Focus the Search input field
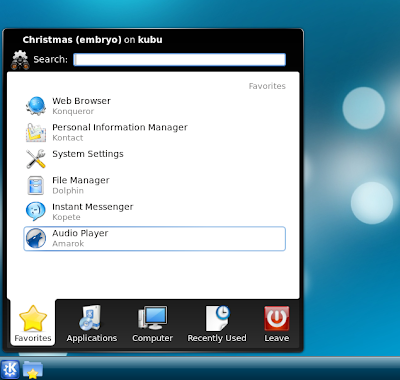 [180, 60]
